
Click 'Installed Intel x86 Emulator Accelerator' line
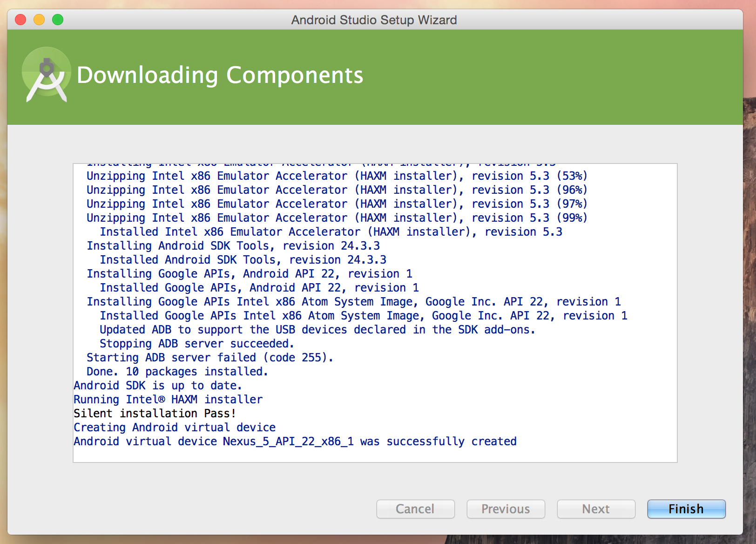click(331, 232)
